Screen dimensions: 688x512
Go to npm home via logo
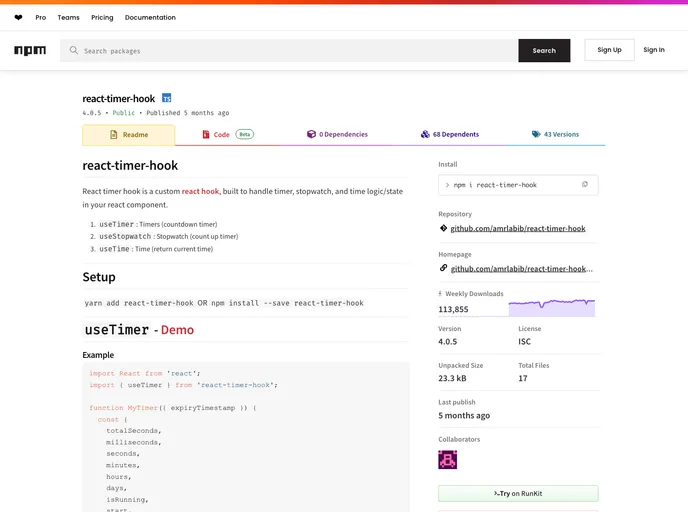tap(30, 50)
